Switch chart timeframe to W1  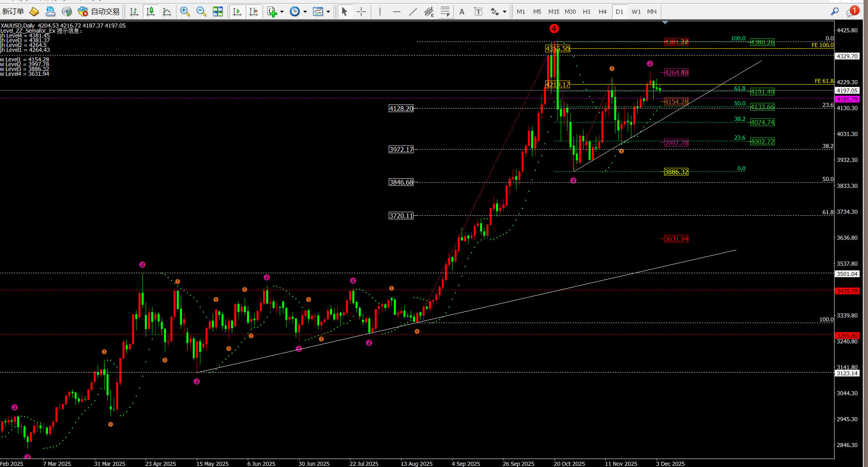tap(636, 12)
